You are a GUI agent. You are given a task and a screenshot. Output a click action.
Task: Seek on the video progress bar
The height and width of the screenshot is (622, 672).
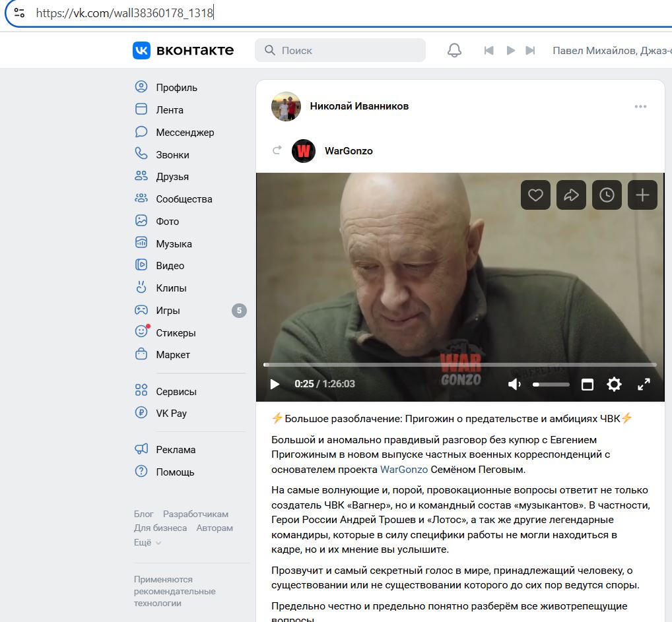pos(460,365)
